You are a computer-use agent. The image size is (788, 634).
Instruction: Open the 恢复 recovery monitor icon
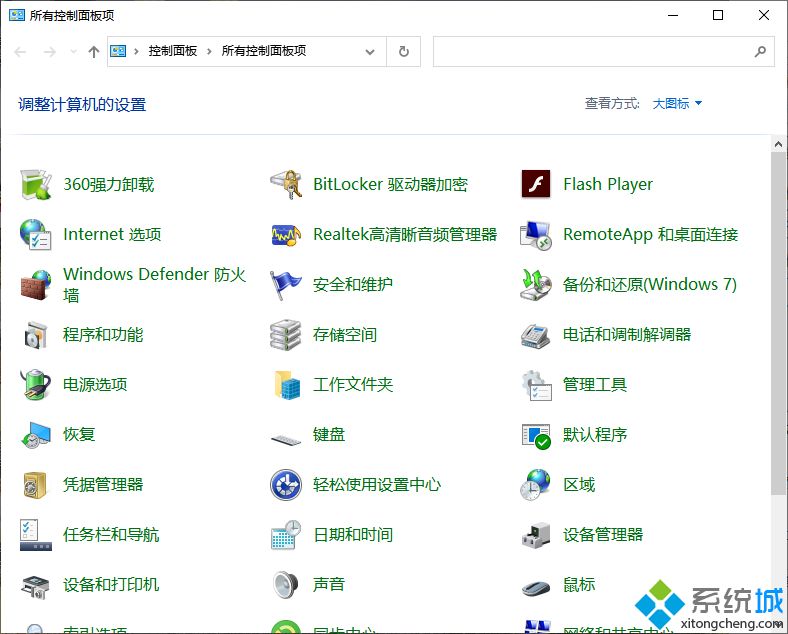(36, 435)
